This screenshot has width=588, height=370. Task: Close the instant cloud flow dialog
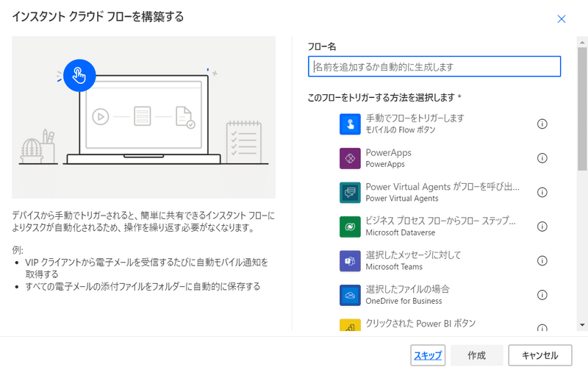pos(562,19)
